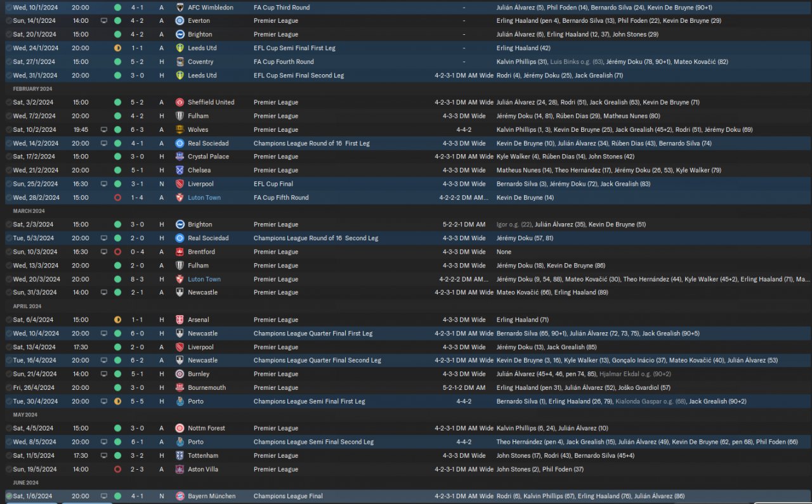The image size is (812, 504).
Task: Click the 2 - 3 score against Aston Villa
Action: [x=138, y=470]
